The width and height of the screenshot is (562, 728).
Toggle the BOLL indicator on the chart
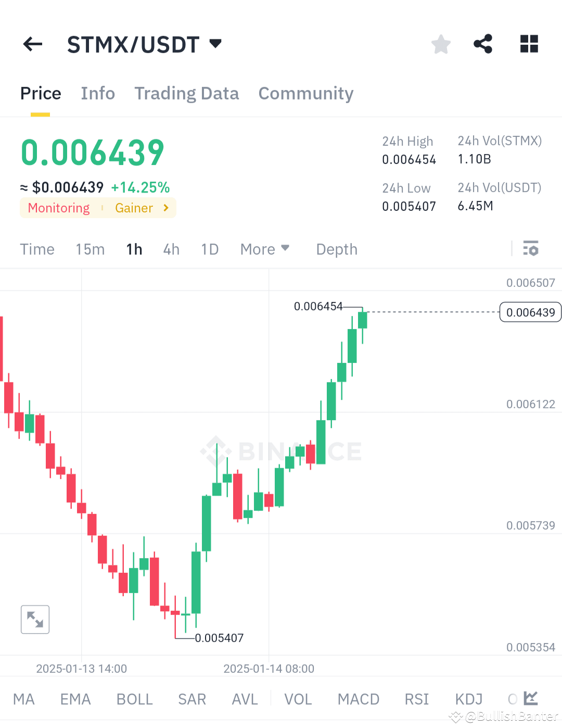point(134,699)
